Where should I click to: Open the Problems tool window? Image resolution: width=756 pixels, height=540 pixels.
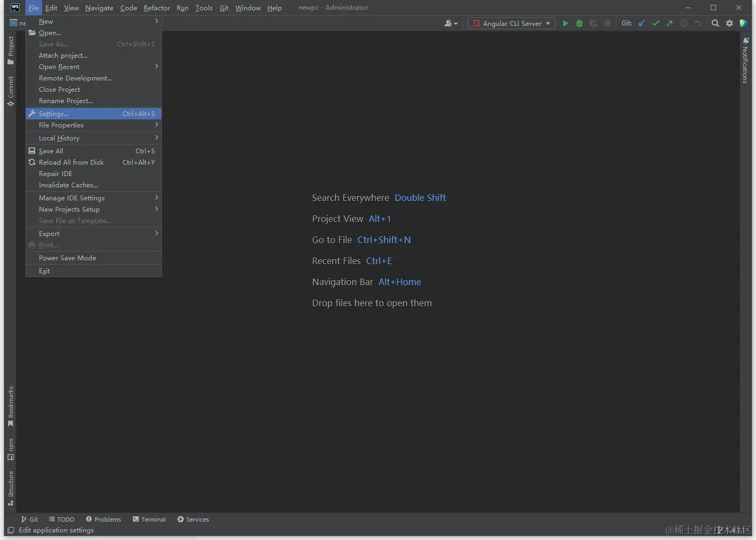coord(103,519)
